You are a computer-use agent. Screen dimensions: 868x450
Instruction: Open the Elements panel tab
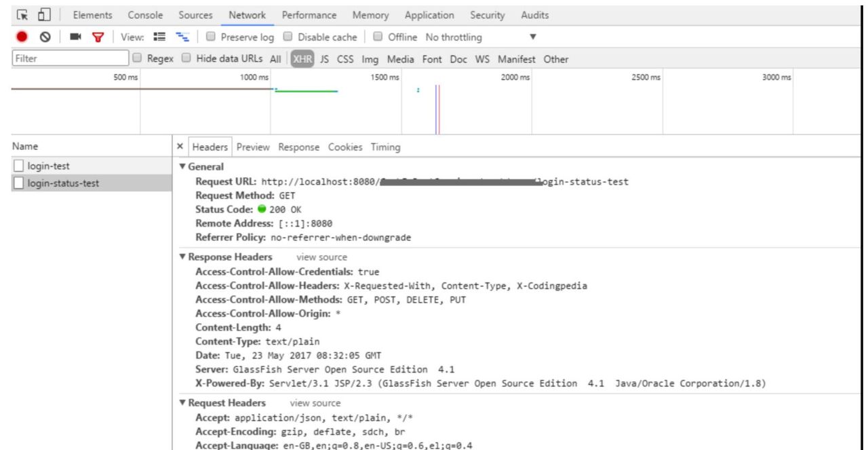(x=93, y=15)
